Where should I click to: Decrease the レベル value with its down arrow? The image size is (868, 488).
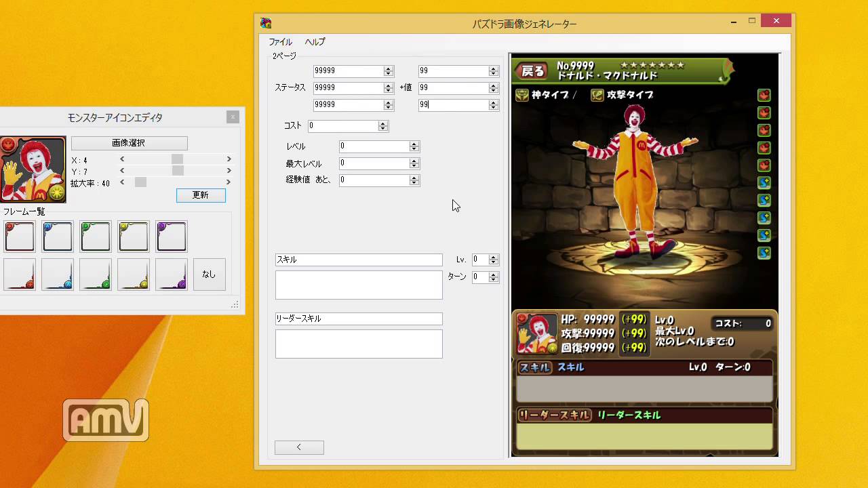(x=414, y=149)
